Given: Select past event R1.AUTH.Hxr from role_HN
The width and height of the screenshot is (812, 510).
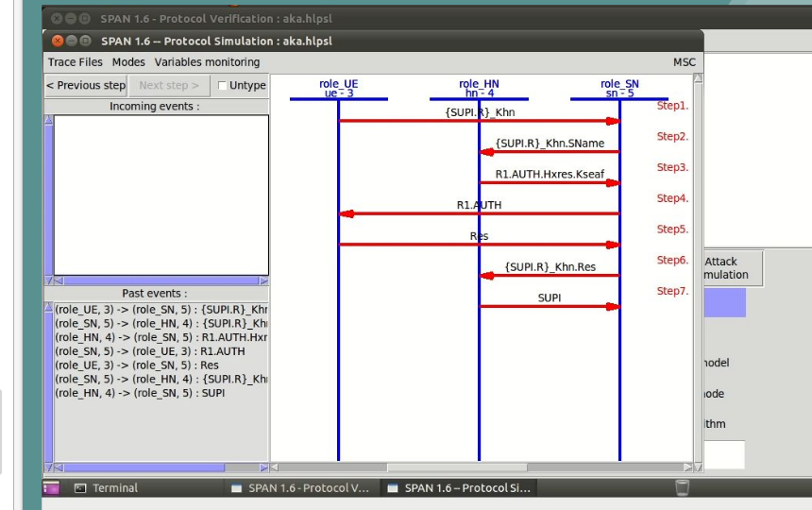Looking at the screenshot, I should [x=161, y=337].
